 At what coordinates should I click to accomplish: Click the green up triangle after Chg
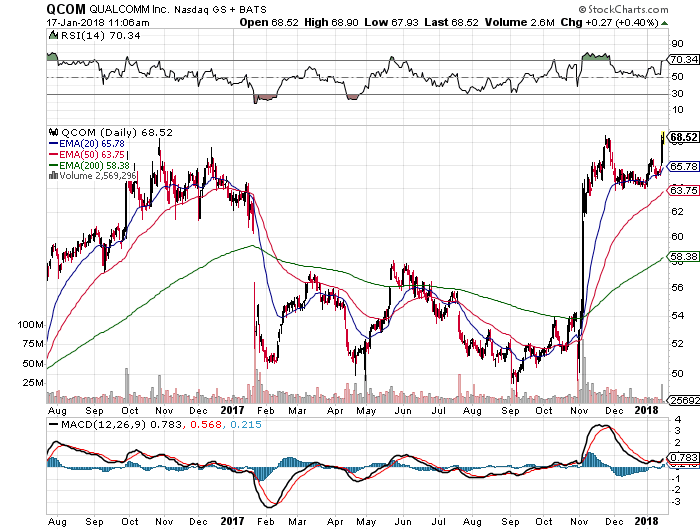[665, 23]
